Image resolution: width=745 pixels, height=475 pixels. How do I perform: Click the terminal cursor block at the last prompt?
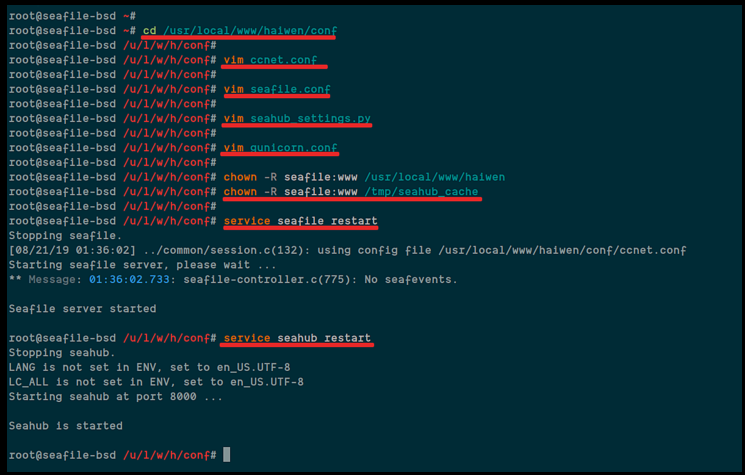[227, 455]
